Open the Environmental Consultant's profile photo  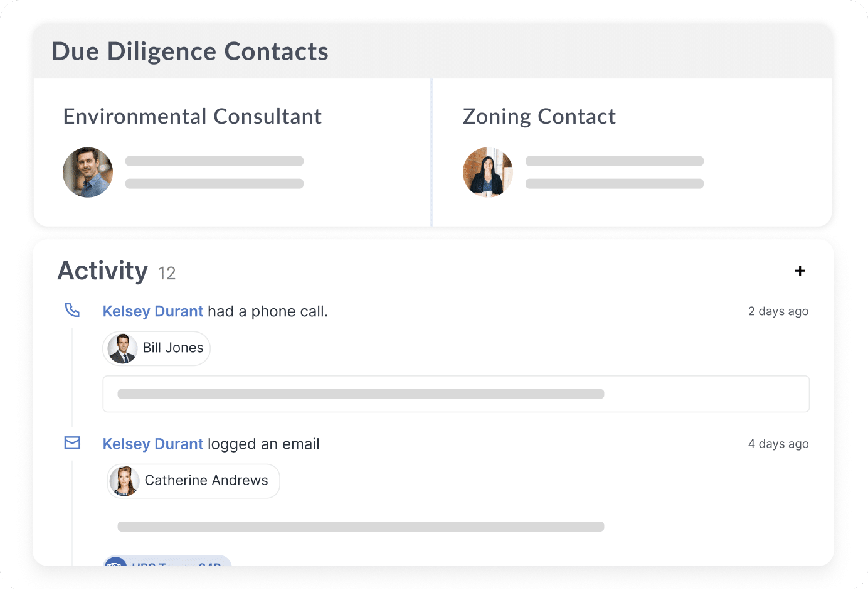(x=88, y=173)
